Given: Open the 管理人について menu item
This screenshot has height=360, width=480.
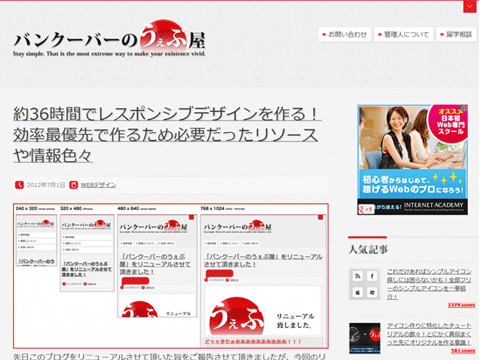Looking at the screenshot, I should (x=404, y=34).
